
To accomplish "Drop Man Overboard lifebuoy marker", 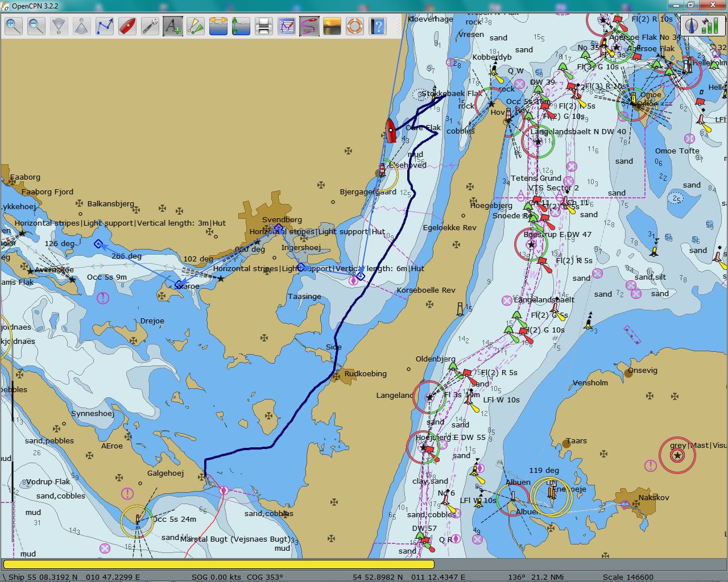I will coord(355,26).
